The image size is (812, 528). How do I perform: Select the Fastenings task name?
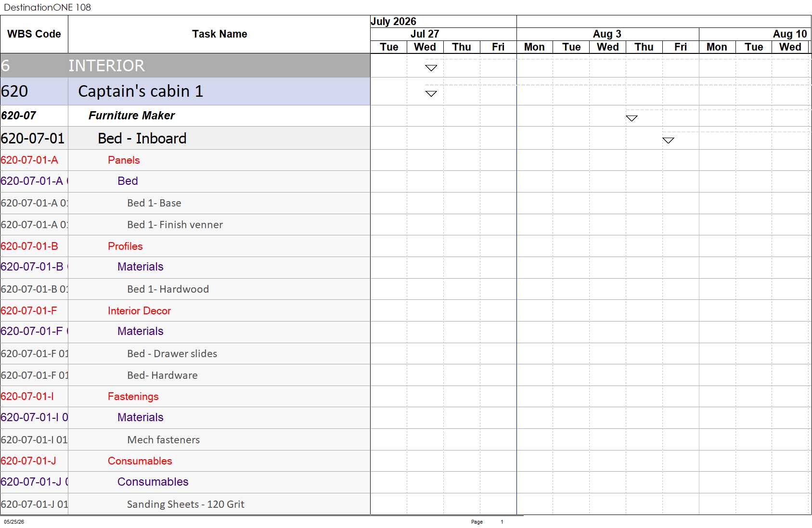133,397
